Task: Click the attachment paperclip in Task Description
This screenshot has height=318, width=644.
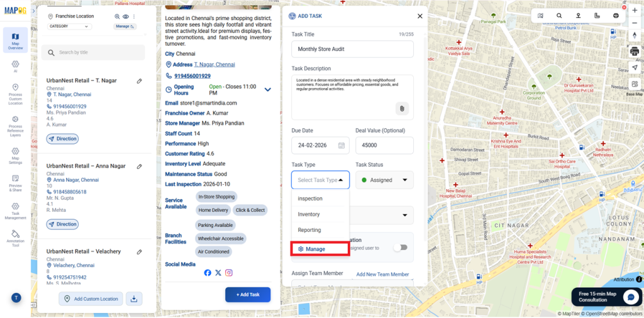Action: coord(402,108)
